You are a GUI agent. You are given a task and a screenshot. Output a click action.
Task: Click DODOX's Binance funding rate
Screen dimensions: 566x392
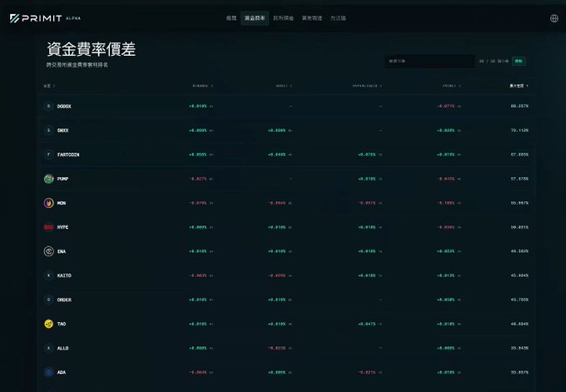tap(198, 107)
